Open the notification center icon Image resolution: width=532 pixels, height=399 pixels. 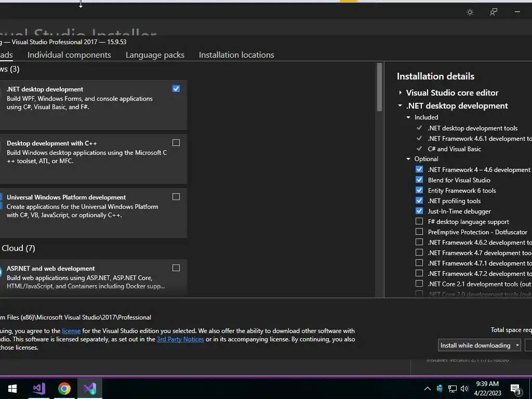coord(515,390)
